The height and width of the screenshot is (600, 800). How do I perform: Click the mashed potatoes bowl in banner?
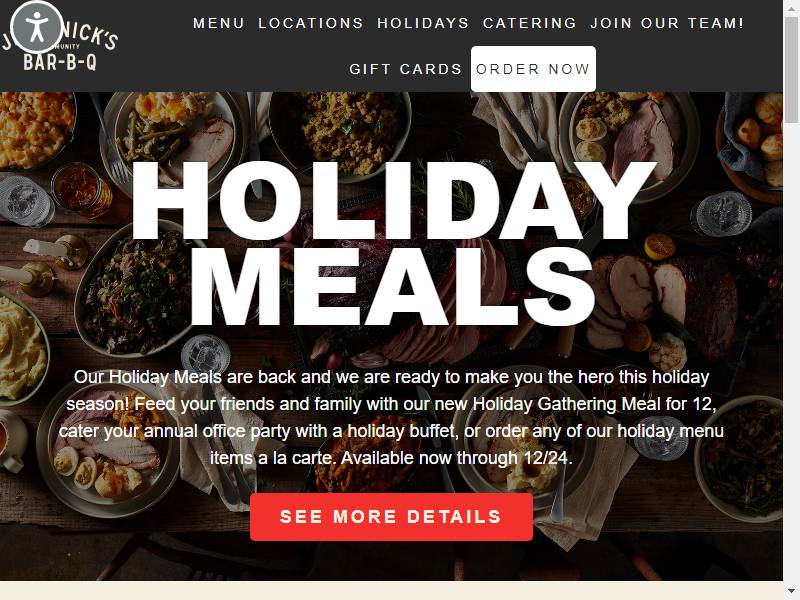[x=20, y=347]
